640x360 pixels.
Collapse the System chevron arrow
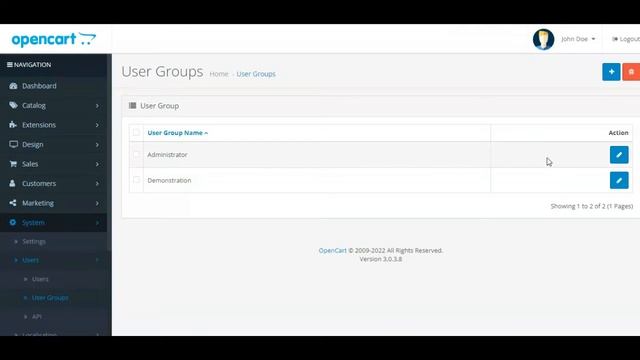(x=97, y=223)
